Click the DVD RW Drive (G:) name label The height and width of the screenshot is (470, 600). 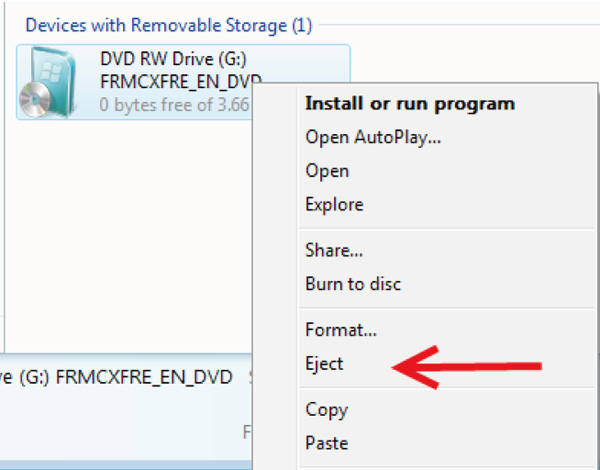point(173,59)
